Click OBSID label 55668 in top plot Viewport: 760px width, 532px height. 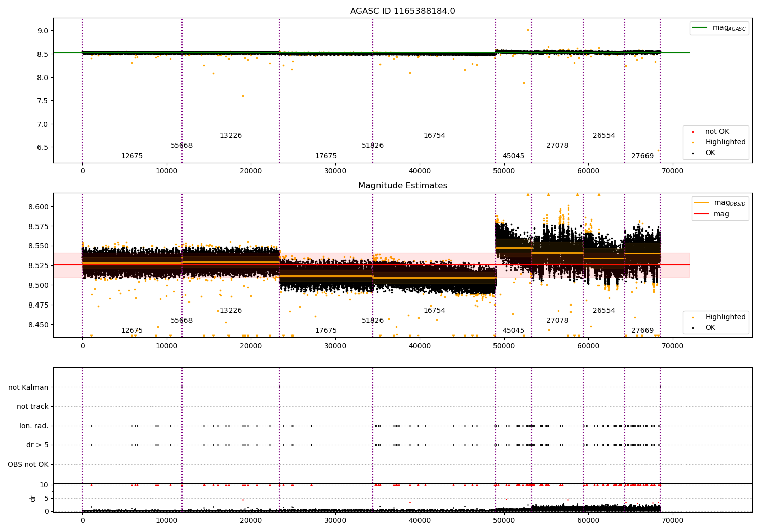point(181,146)
